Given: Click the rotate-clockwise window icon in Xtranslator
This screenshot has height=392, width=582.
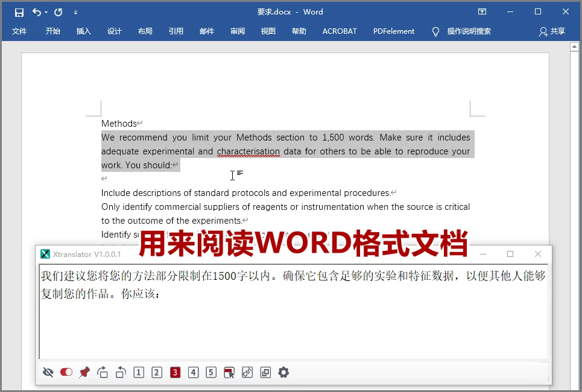Looking at the screenshot, I should (x=103, y=372).
